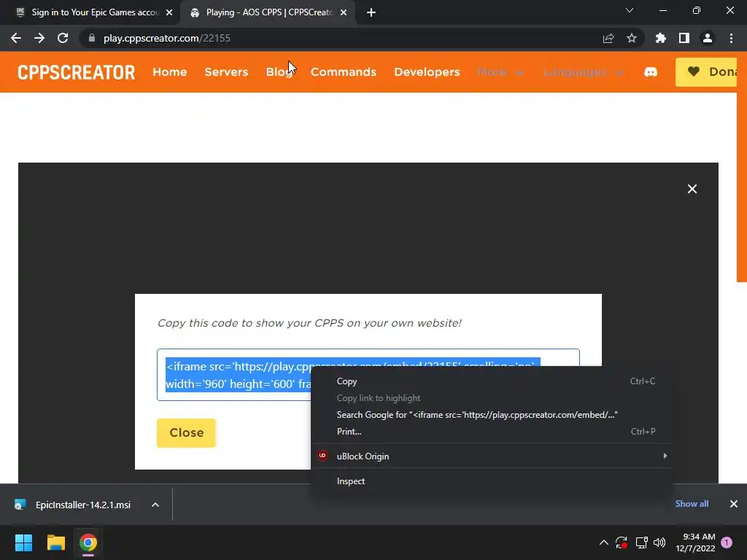Select the Playing - AOS CPPS tab
The height and width of the screenshot is (560, 747).
pyautogui.click(x=267, y=12)
